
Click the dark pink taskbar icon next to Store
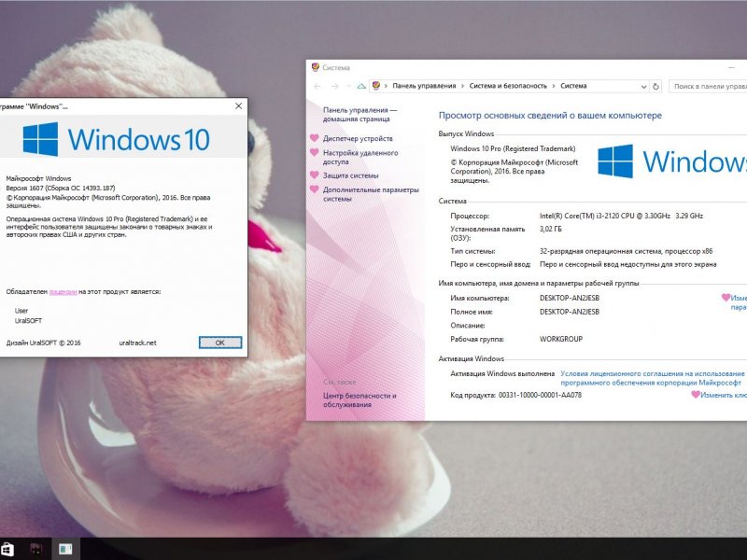tap(36, 549)
